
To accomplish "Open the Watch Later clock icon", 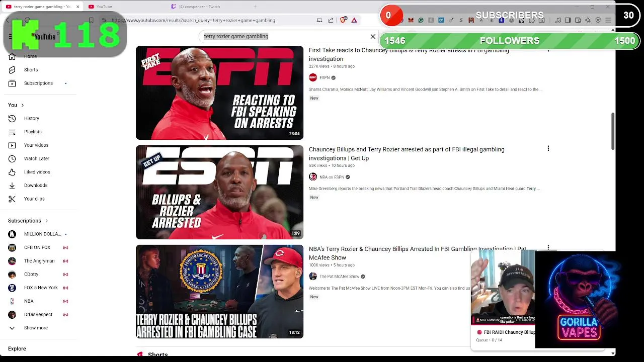I will [12, 158].
